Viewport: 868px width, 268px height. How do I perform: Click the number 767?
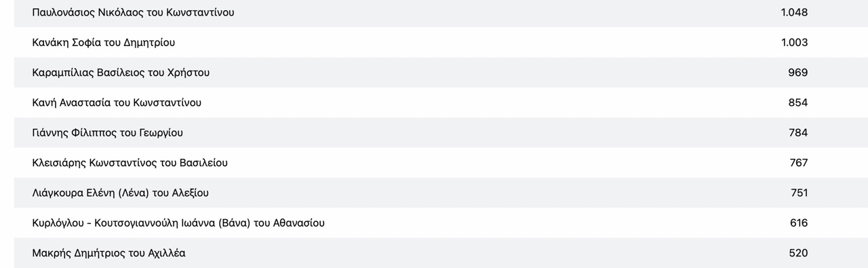click(798, 163)
